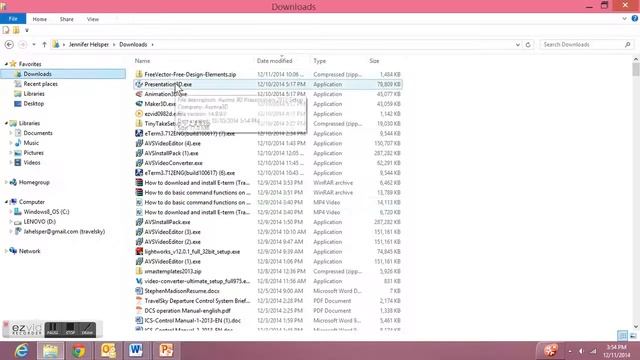640x360 pixels.
Task: Open PowerPoint from taskbar
Action: pos(166,351)
